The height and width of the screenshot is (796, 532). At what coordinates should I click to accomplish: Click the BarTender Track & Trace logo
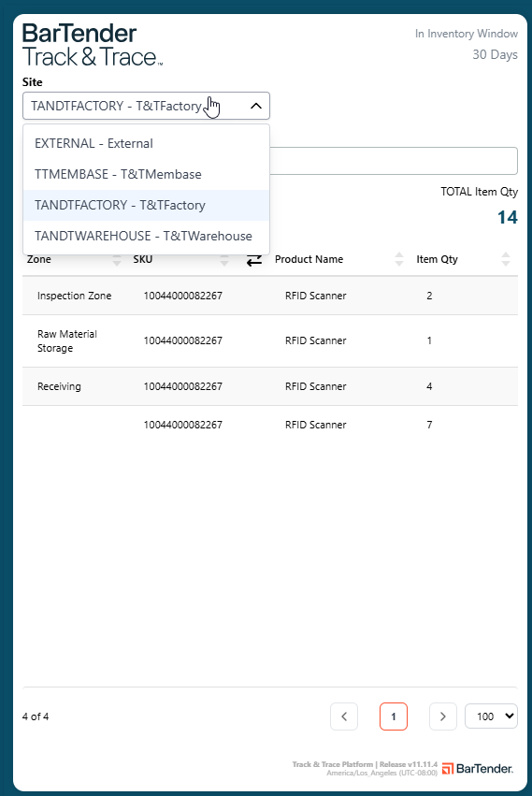pos(93,45)
